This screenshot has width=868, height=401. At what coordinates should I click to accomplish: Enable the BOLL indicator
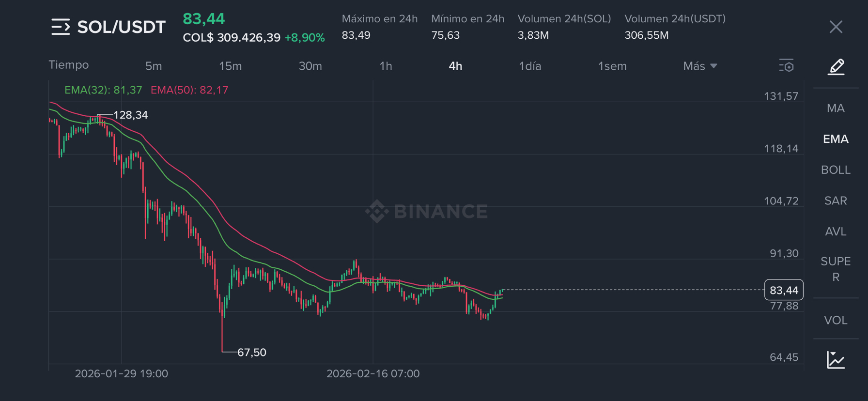click(836, 170)
